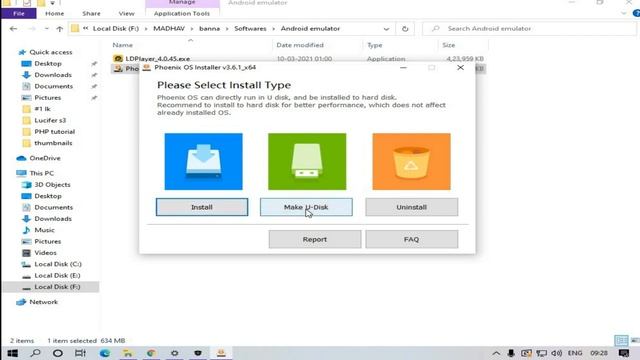Select This PC in navigation pane

point(41,173)
